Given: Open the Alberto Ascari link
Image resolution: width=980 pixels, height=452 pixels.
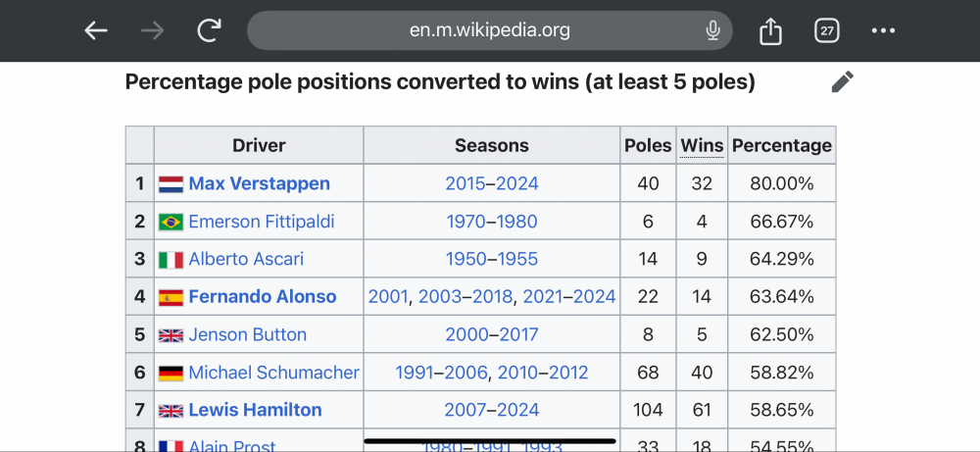Looking at the screenshot, I should 246,259.
